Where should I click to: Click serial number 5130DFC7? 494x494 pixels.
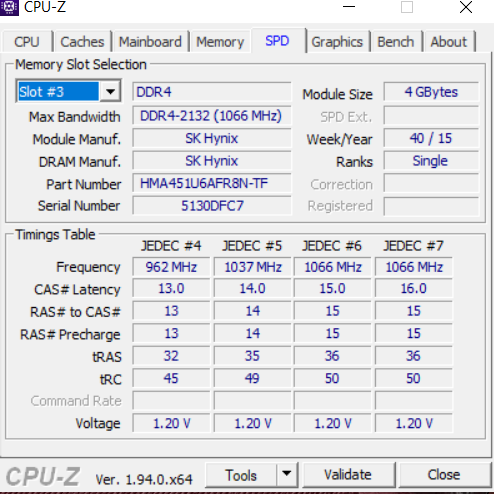click(212, 206)
